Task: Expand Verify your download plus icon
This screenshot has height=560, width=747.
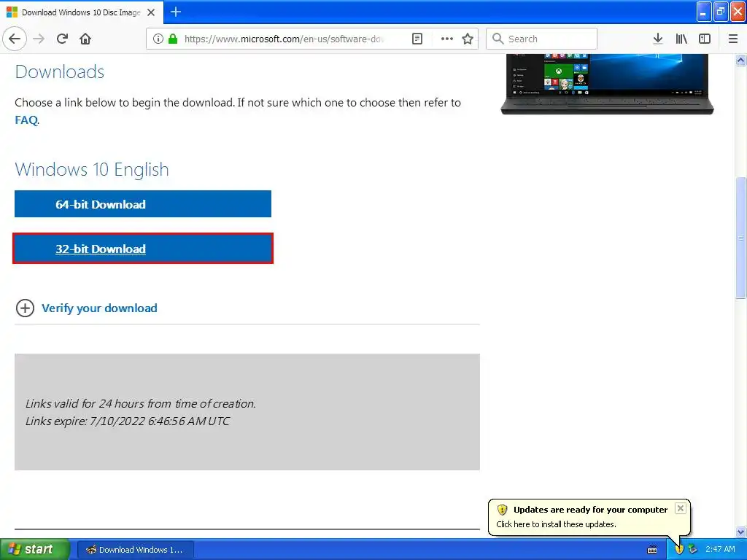Action: pos(25,308)
